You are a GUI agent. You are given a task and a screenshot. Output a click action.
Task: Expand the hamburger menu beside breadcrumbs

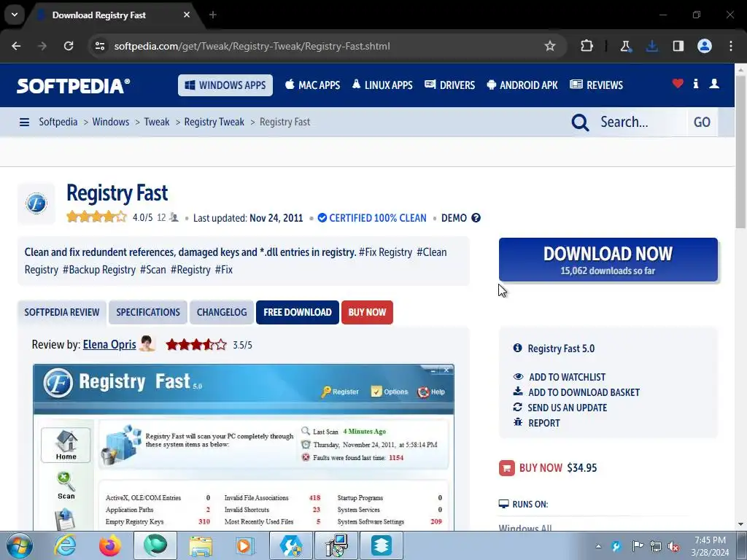click(24, 122)
